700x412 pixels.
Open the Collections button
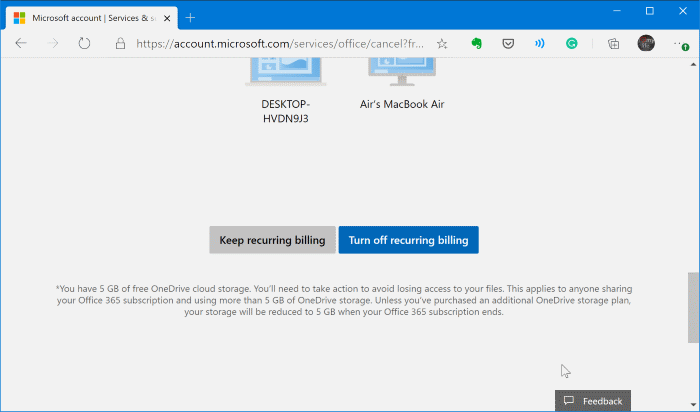coord(614,43)
